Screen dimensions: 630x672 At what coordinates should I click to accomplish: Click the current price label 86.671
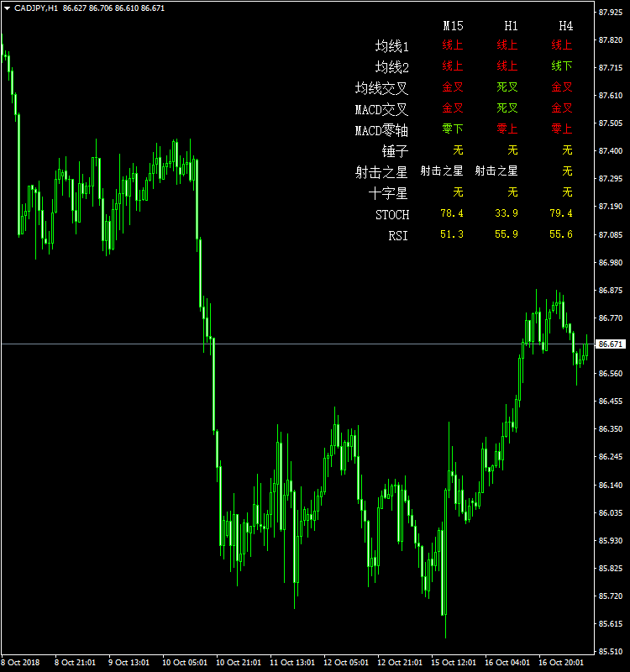click(611, 344)
